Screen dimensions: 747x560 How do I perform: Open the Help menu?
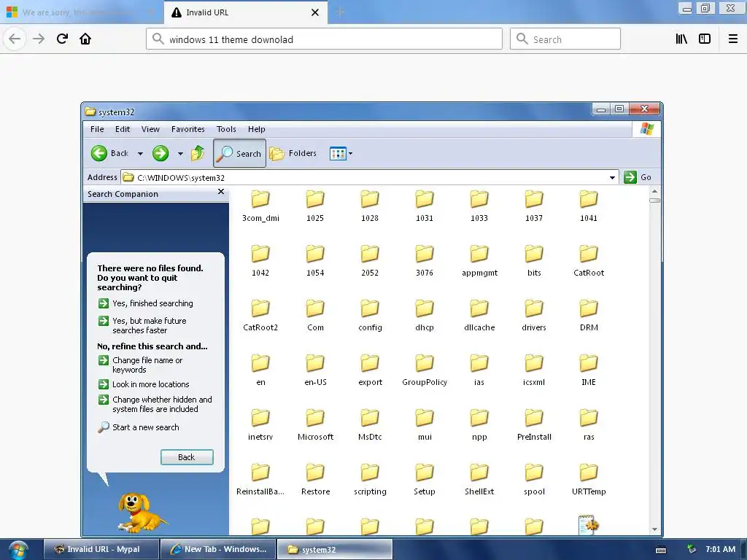click(256, 129)
